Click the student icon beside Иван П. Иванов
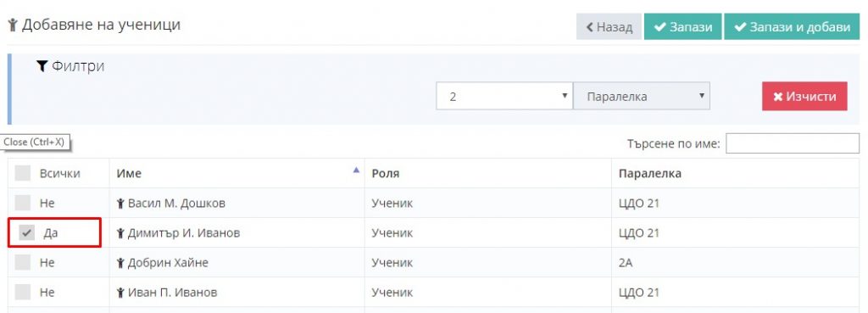This screenshot has width=868, height=313. click(120, 292)
